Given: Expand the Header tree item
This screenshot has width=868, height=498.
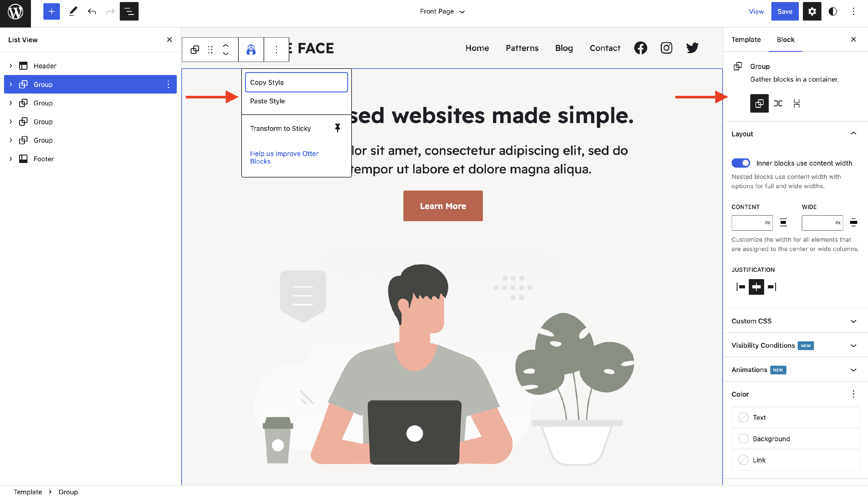Looking at the screenshot, I should 11,66.
